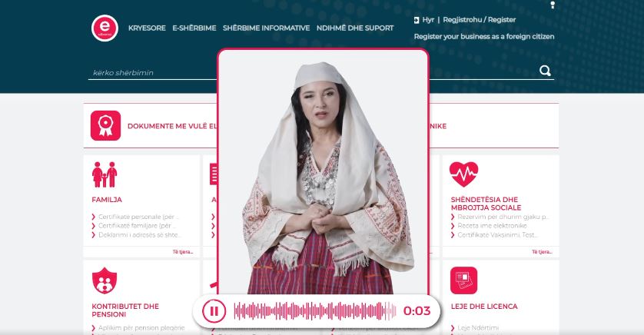Click the Hyr login arrow icon
The width and height of the screenshot is (644, 335).
[x=417, y=20]
